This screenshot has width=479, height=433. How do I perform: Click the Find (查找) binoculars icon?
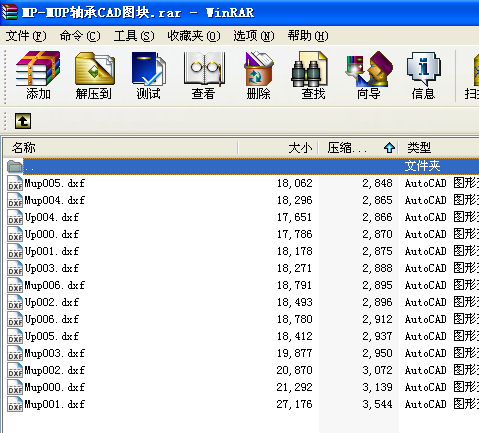click(x=310, y=69)
